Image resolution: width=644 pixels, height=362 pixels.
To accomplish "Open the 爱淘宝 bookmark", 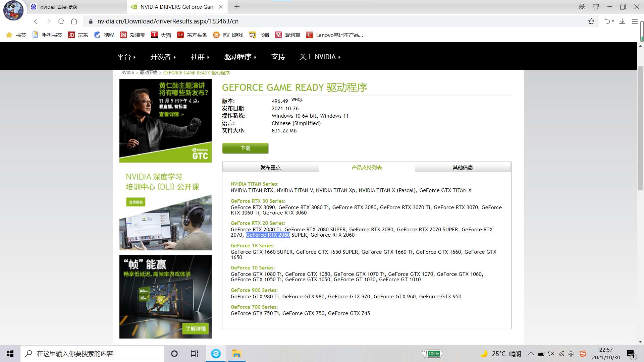I will click(x=132, y=35).
